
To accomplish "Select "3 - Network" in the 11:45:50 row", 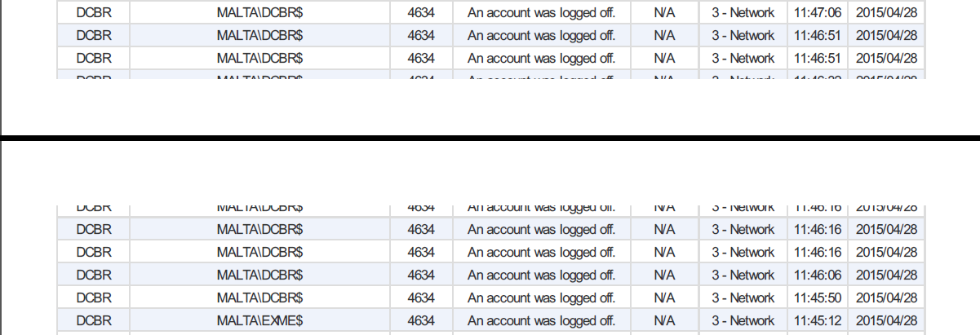I will click(x=743, y=298).
